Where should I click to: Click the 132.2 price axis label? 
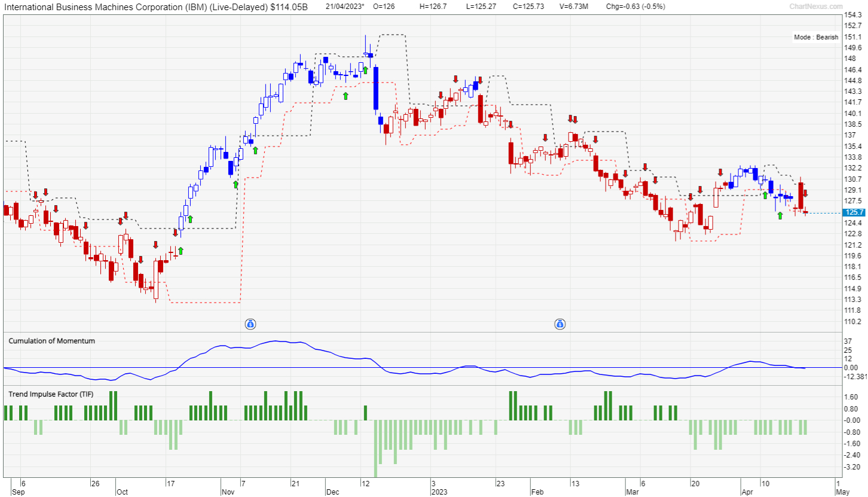[852, 169]
